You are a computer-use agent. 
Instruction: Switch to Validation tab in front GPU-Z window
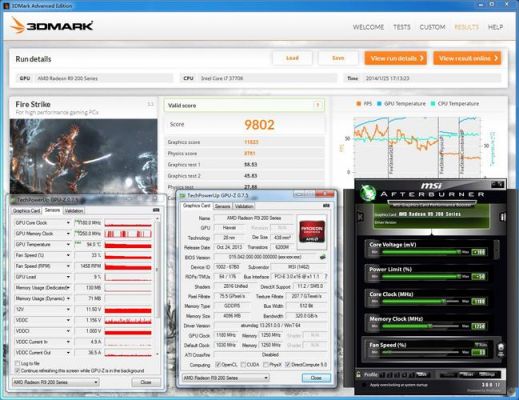(244, 206)
